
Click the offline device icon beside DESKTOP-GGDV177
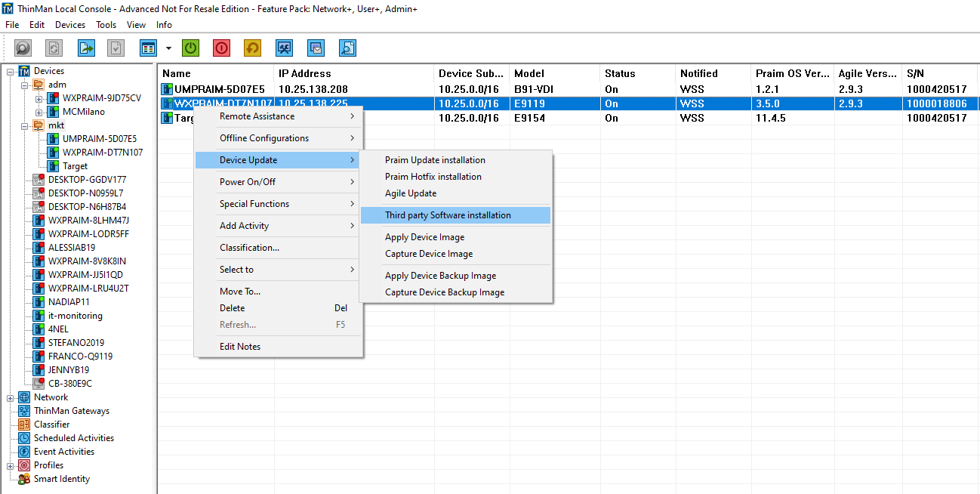coord(39,180)
